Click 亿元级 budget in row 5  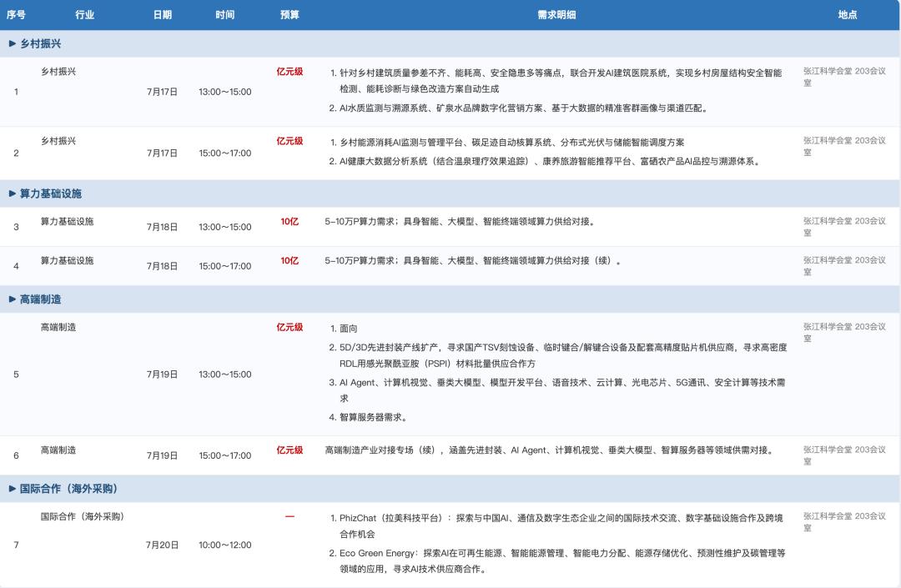tap(289, 327)
